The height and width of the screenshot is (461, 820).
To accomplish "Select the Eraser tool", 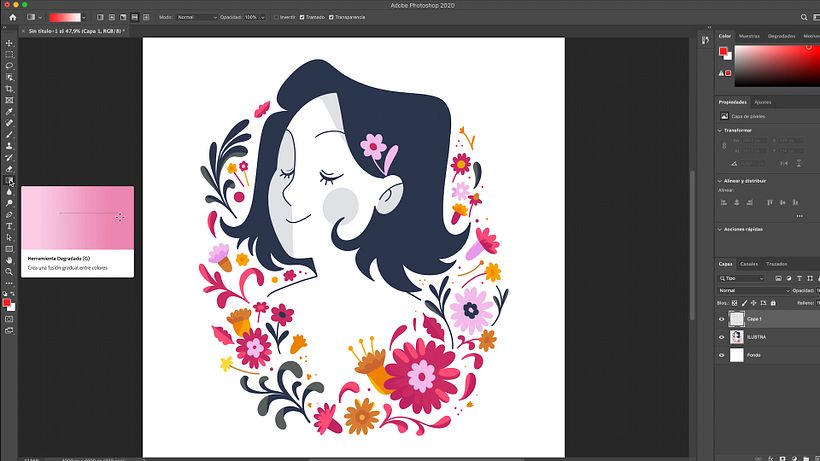I will coord(9,169).
